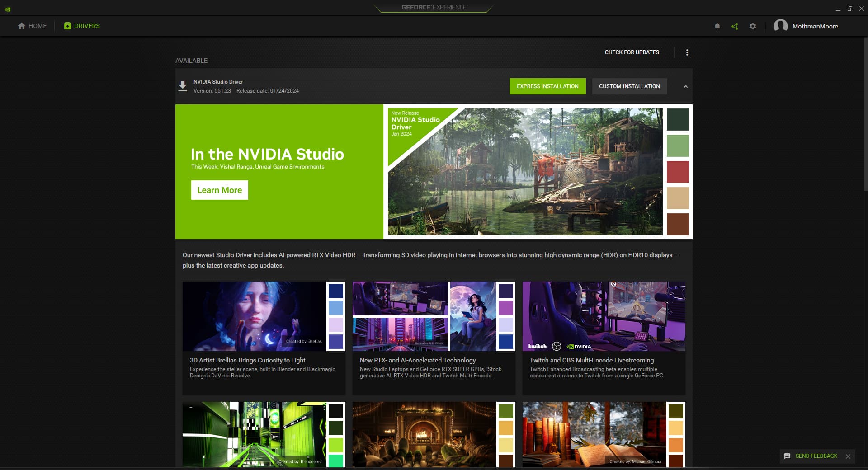Click the green share icon
Screen dimensions: 868x470
coord(735,26)
